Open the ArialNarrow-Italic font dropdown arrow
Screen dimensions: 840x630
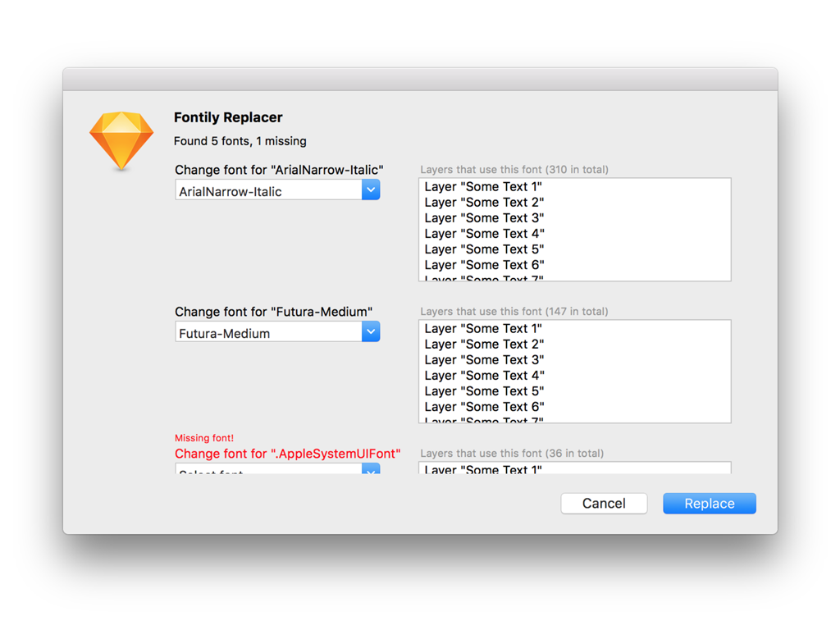[x=371, y=189]
